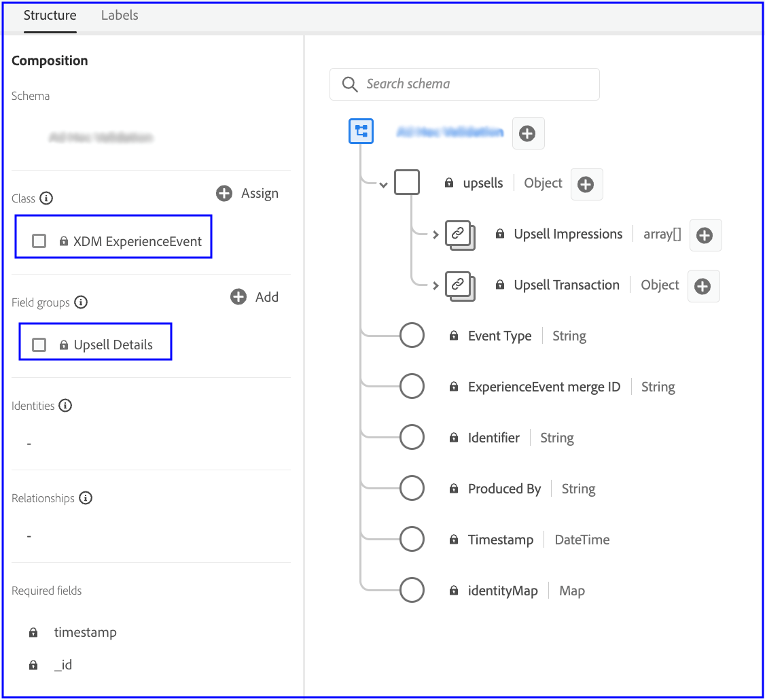The width and height of the screenshot is (765, 700).
Task: Click plus icon next to schema root name
Action: coord(527,134)
